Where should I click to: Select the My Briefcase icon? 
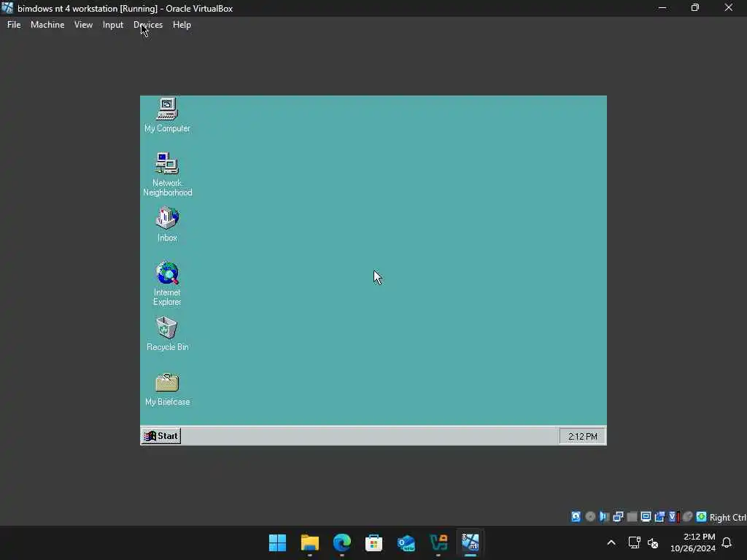[167, 389]
